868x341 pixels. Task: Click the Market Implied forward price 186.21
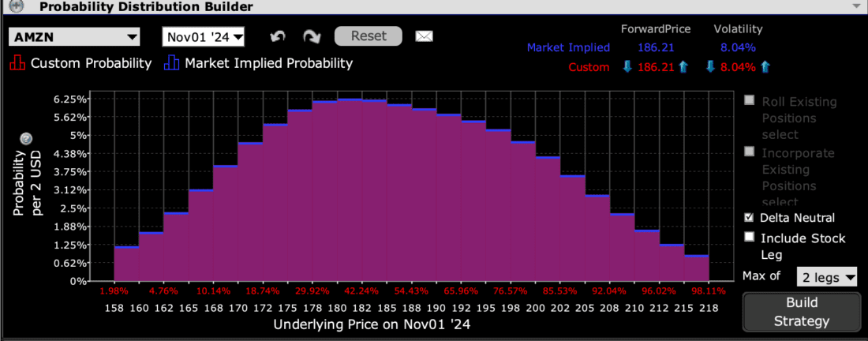pos(656,47)
